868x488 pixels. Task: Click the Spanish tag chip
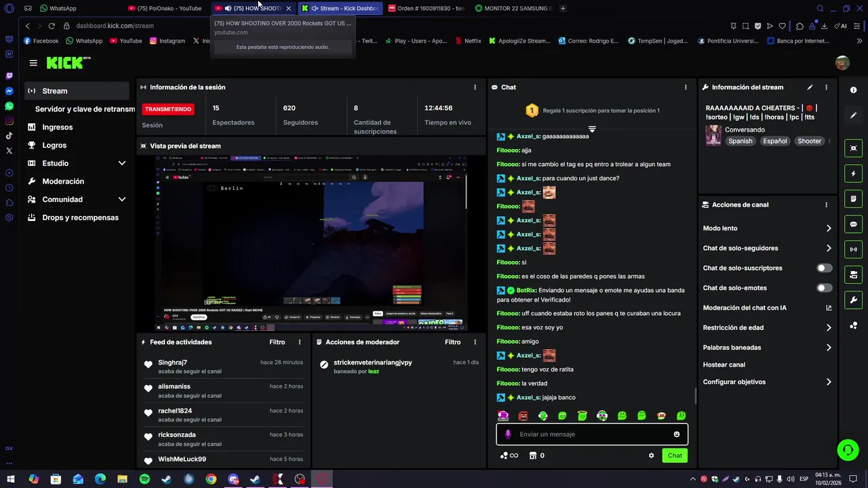pyautogui.click(x=741, y=141)
